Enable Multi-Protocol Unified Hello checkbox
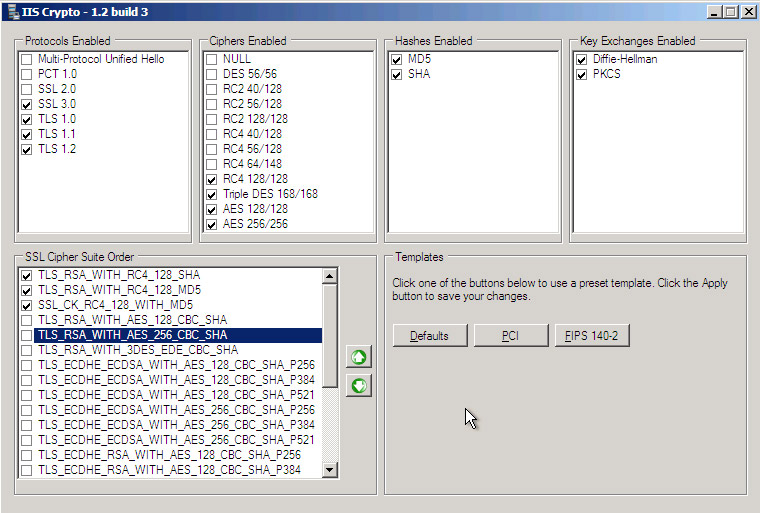Screen dimensions: 760x513 27,59
